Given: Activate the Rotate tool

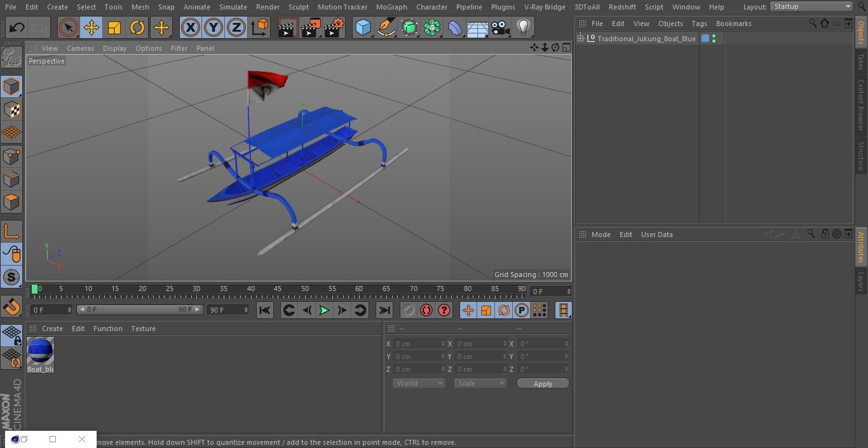Looking at the screenshot, I should [x=137, y=28].
